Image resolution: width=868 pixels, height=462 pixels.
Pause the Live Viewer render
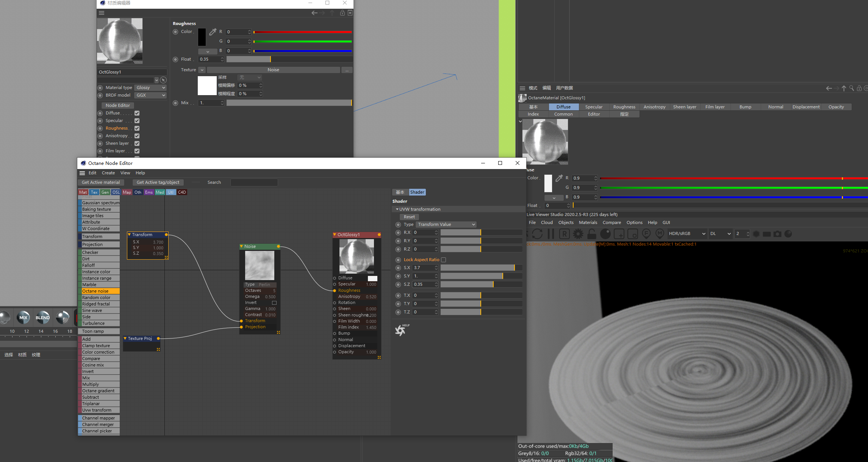pyautogui.click(x=551, y=234)
